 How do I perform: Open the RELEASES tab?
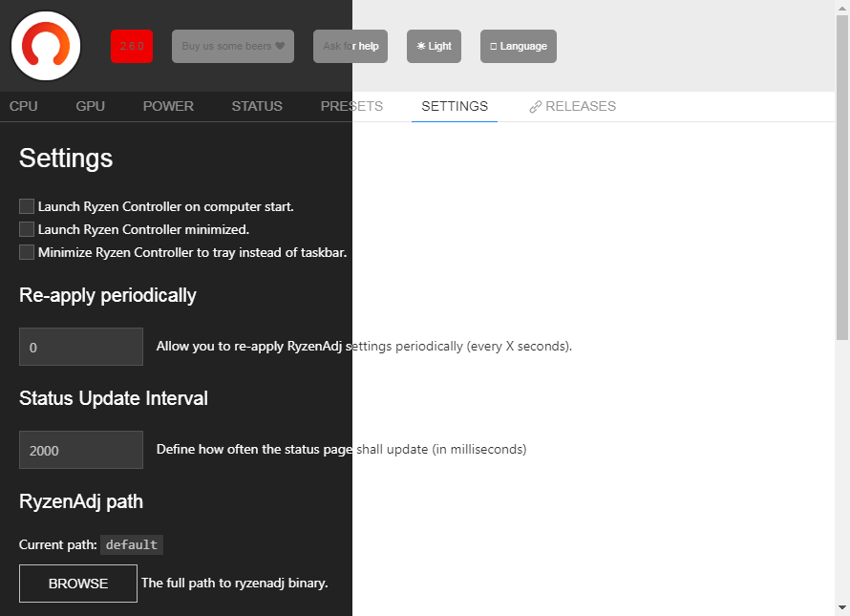[572, 106]
